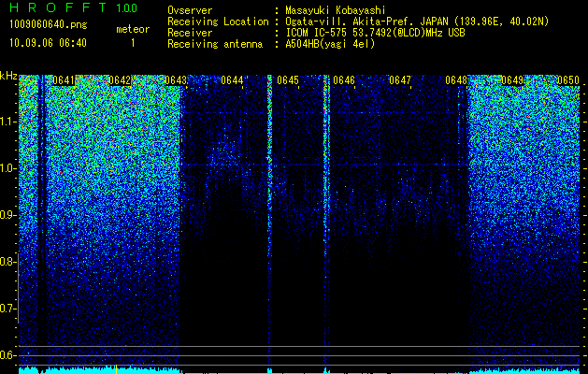Click the 0641 time marker

(64, 80)
